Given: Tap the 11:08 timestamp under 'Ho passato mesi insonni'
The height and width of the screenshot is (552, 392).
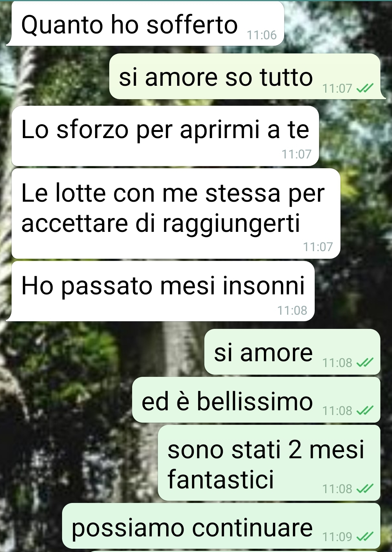Looking at the screenshot, I should tap(292, 310).
